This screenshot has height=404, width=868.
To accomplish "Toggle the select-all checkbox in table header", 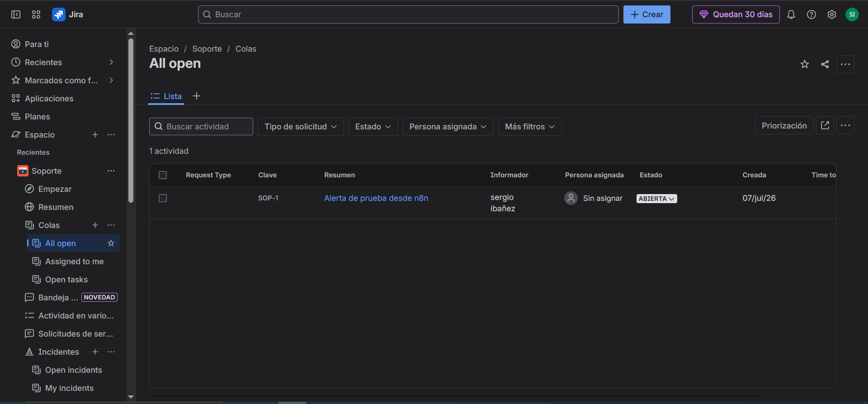I will [x=163, y=175].
